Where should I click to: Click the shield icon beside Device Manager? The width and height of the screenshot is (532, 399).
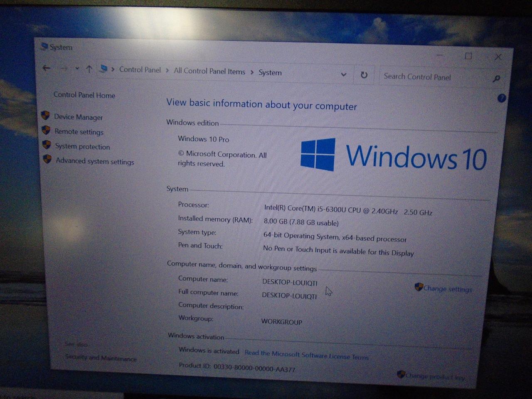click(46, 116)
